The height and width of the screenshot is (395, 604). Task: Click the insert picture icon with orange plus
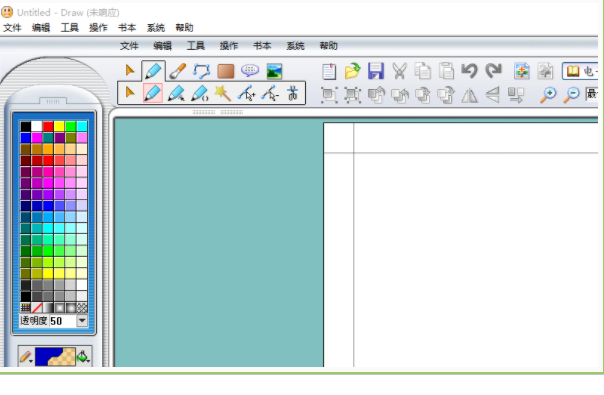(x=522, y=71)
